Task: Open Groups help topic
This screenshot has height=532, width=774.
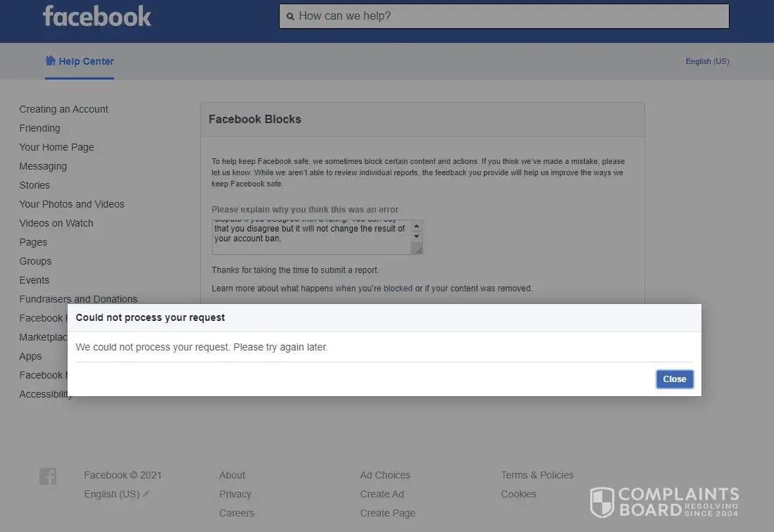Action: click(x=35, y=261)
